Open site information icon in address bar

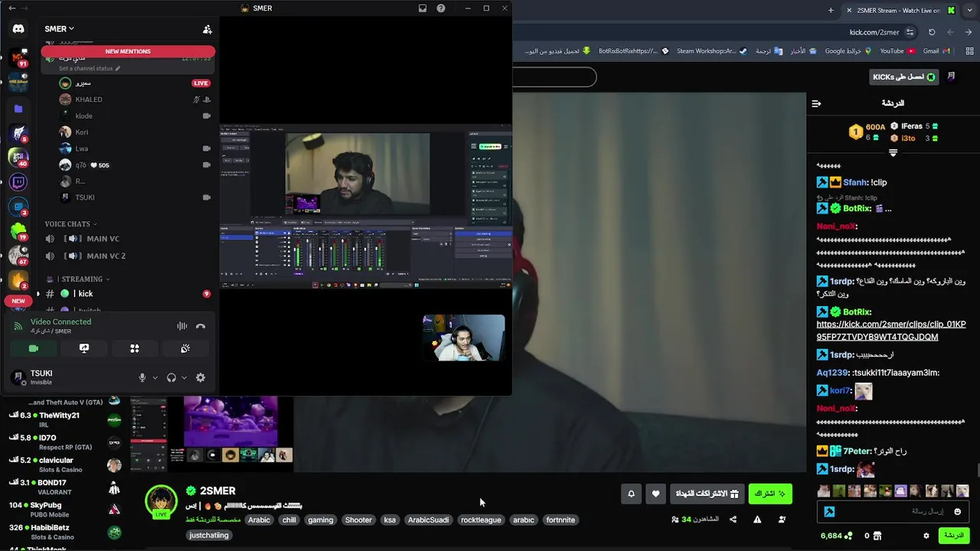tap(910, 32)
